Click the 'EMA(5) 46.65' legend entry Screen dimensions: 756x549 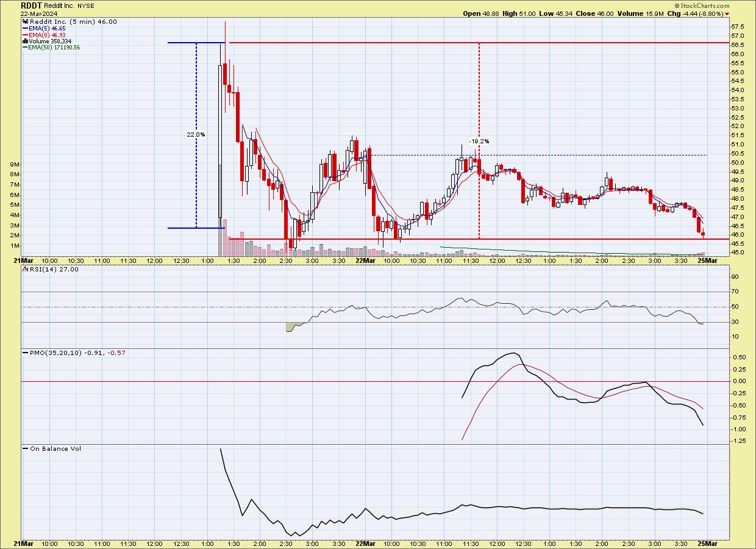click(47, 28)
